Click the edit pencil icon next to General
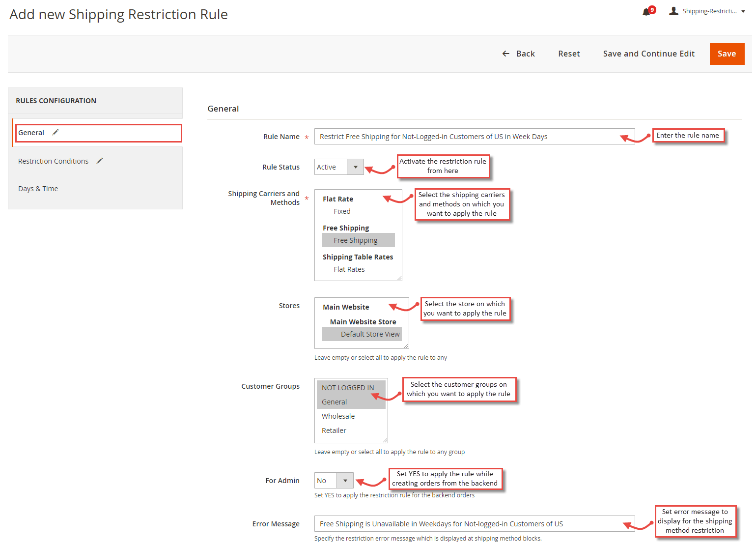This screenshot has height=545, width=756. click(55, 132)
